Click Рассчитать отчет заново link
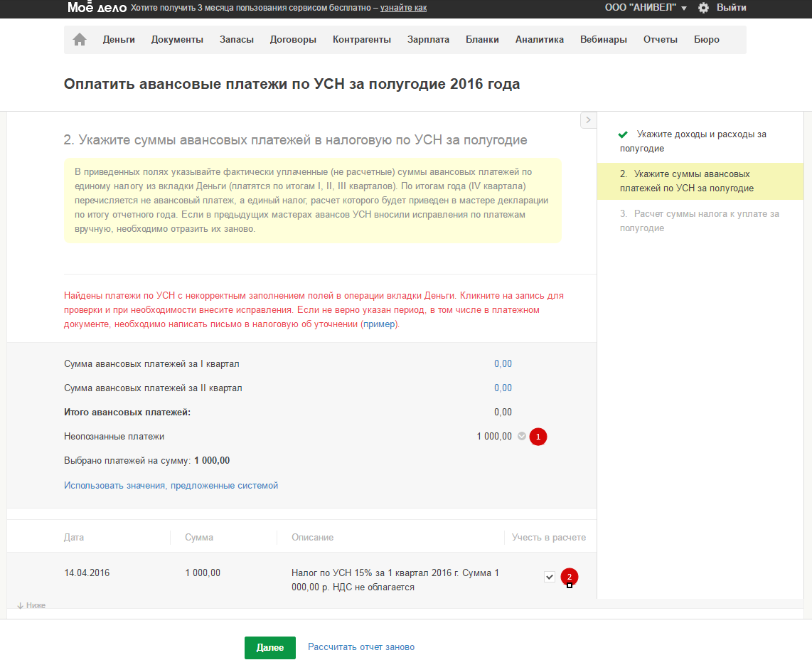The image size is (812, 660). 361,647
